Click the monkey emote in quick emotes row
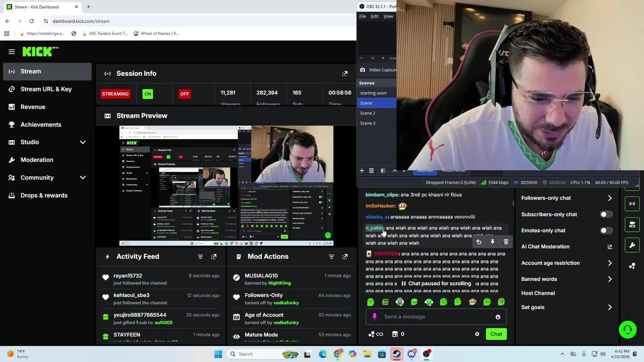The width and height of the screenshot is (644, 362). [x=472, y=302]
